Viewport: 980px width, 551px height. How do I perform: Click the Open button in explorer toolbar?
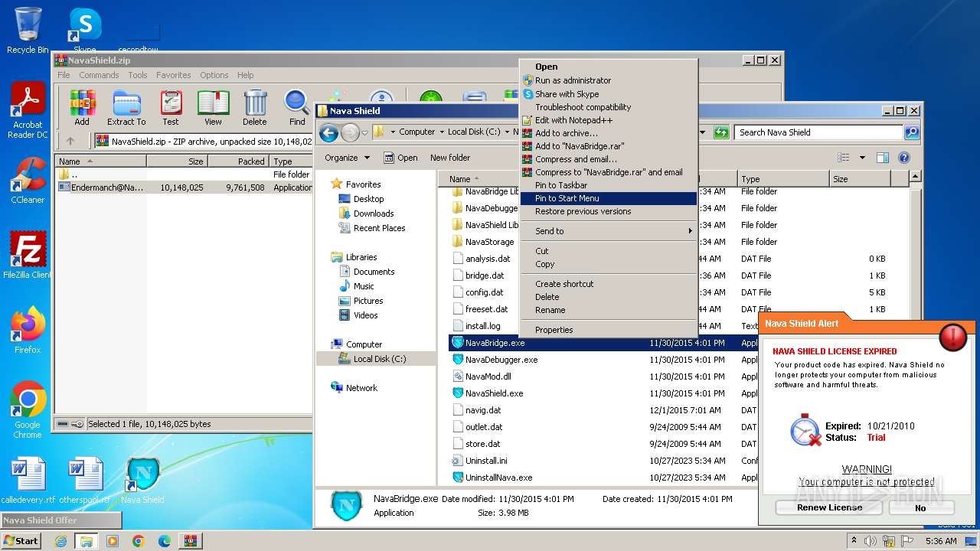[400, 158]
